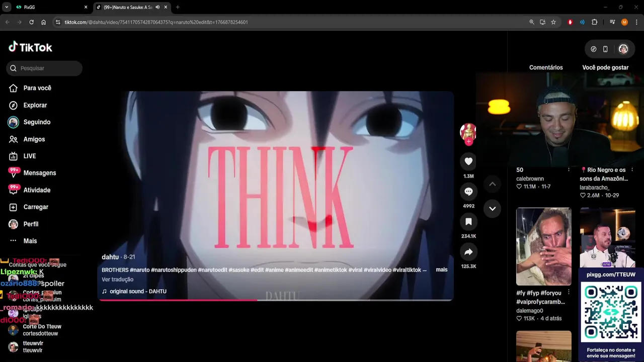Open the get app phone icon
The height and width of the screenshot is (362, 644).
pos(605,49)
